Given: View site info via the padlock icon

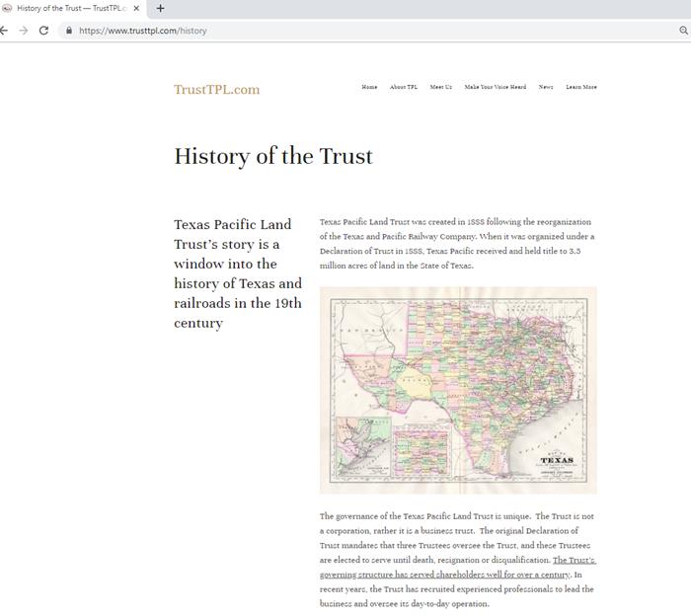Looking at the screenshot, I should (68, 31).
